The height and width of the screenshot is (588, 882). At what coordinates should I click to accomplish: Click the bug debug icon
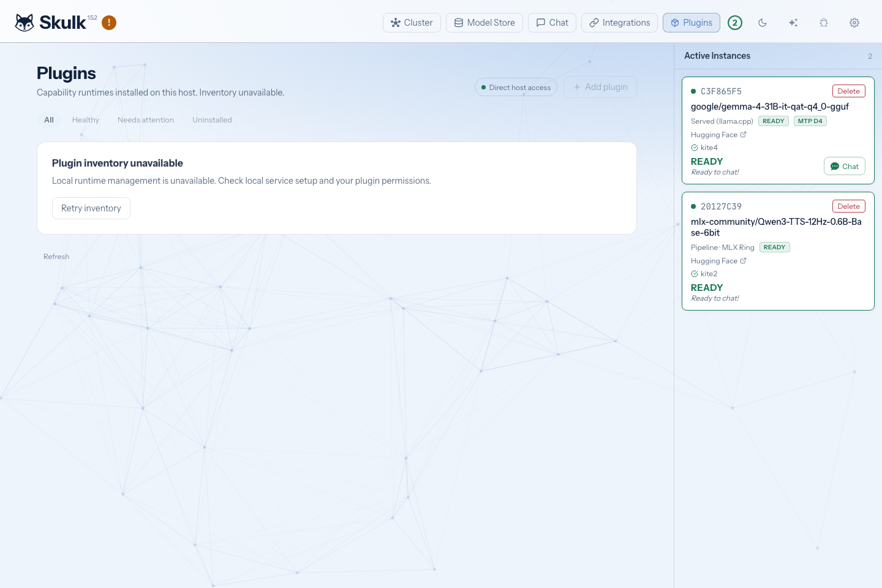pos(824,23)
